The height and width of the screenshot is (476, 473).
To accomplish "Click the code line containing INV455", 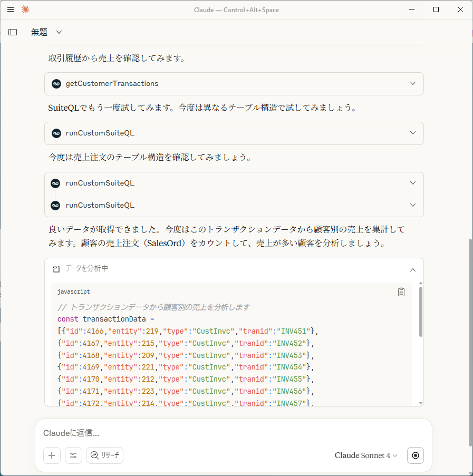I will point(186,380).
